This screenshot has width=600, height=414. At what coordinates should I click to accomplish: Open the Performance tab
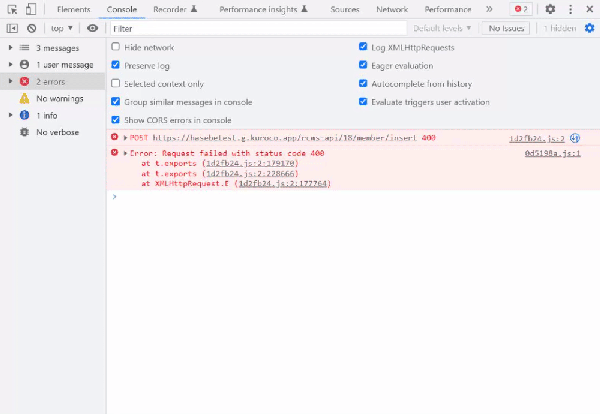[448, 9]
